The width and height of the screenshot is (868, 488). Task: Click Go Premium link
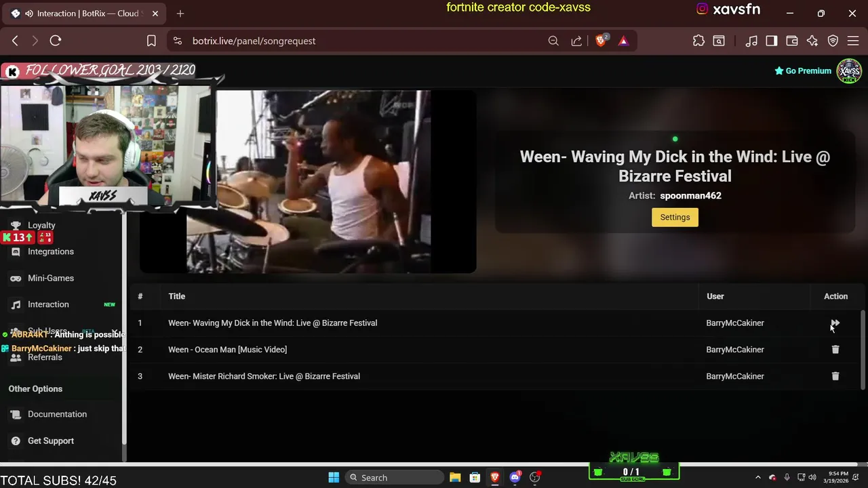803,70
